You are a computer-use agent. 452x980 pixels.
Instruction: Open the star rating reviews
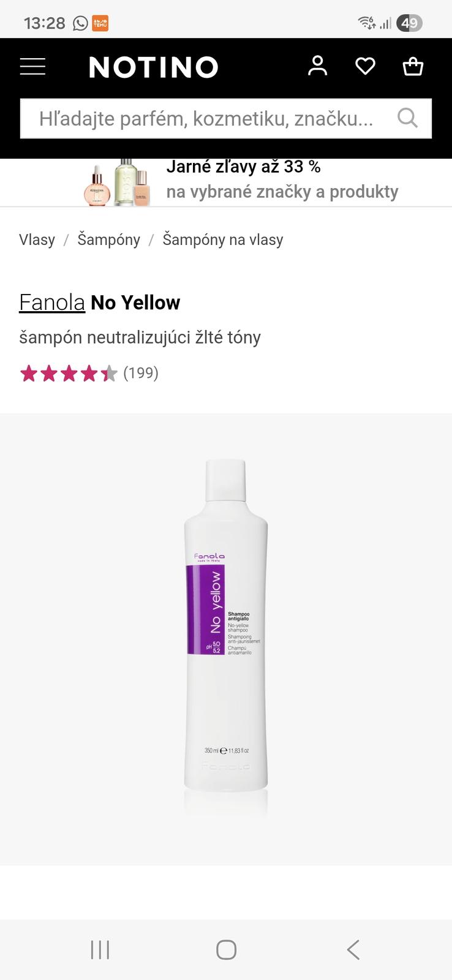coord(68,373)
